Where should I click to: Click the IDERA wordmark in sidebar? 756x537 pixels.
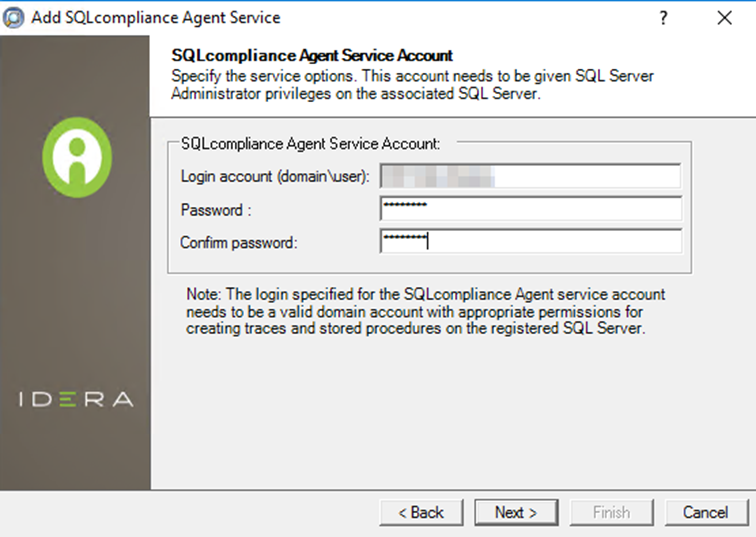coord(76,400)
